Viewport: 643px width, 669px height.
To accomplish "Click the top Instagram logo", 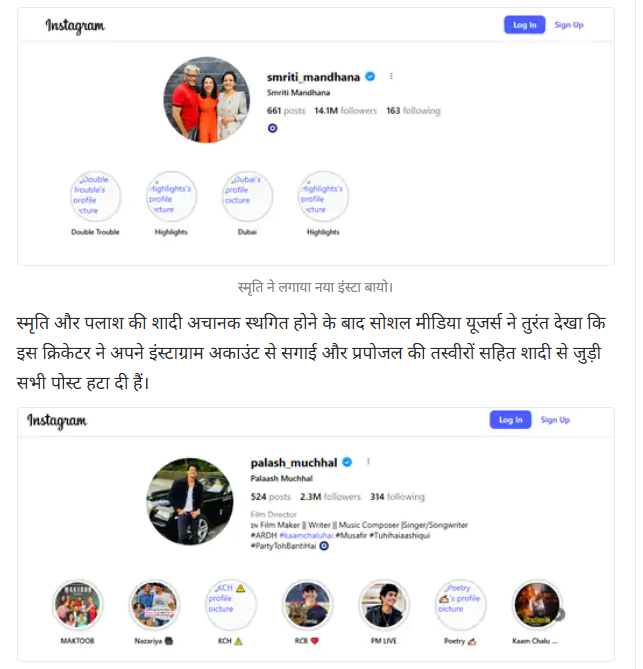I will 76,26.
